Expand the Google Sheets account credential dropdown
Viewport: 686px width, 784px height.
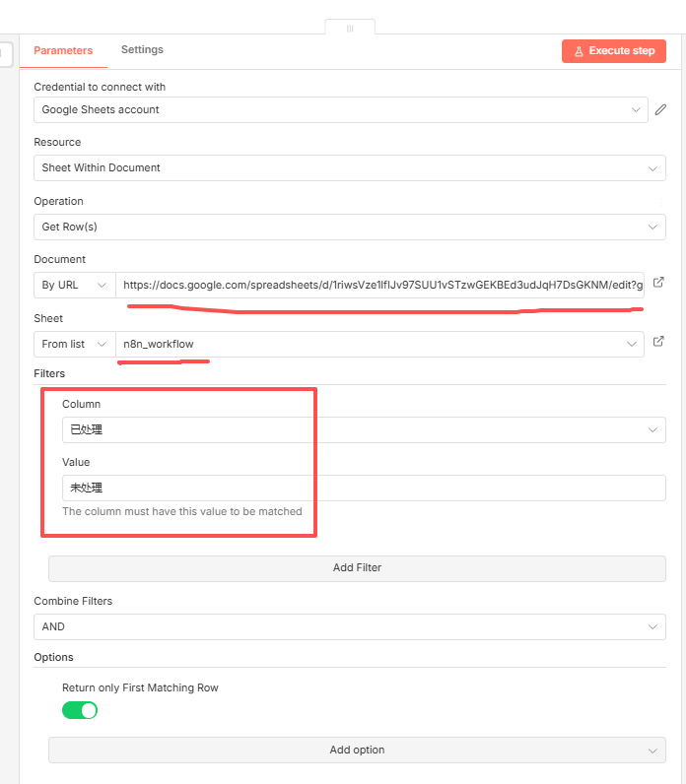pyautogui.click(x=340, y=110)
